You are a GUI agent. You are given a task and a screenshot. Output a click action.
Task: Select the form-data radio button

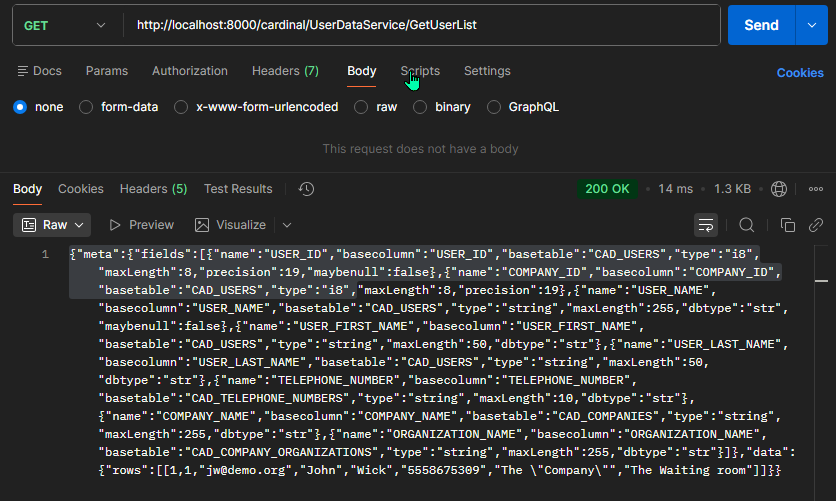86,107
